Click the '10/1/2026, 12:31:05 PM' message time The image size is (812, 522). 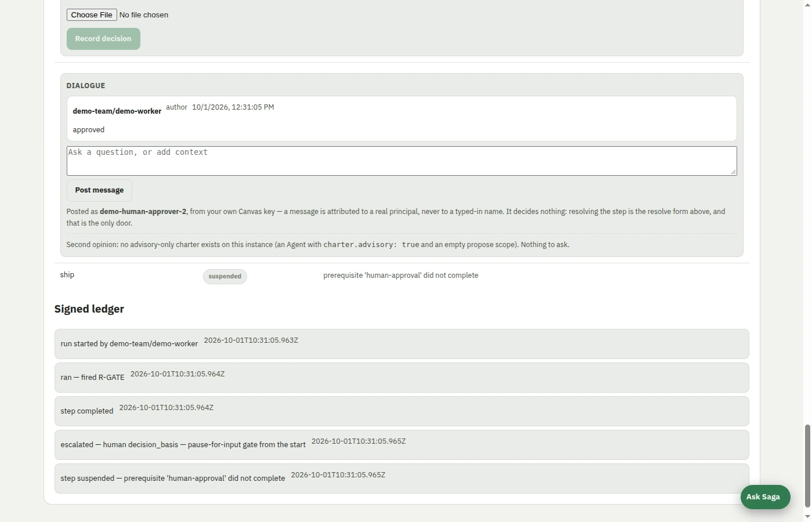(x=233, y=107)
